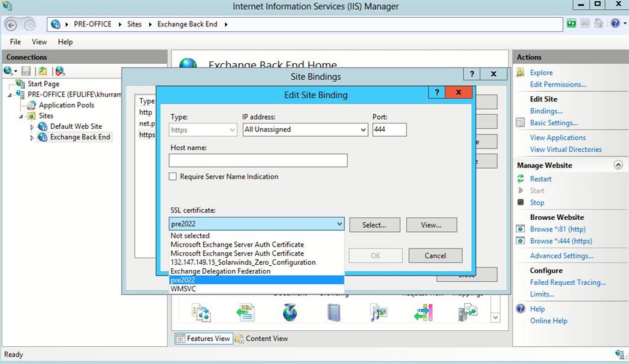The image size is (629, 364).
Task: Check Require Server Name Indication
Action: 173,176
